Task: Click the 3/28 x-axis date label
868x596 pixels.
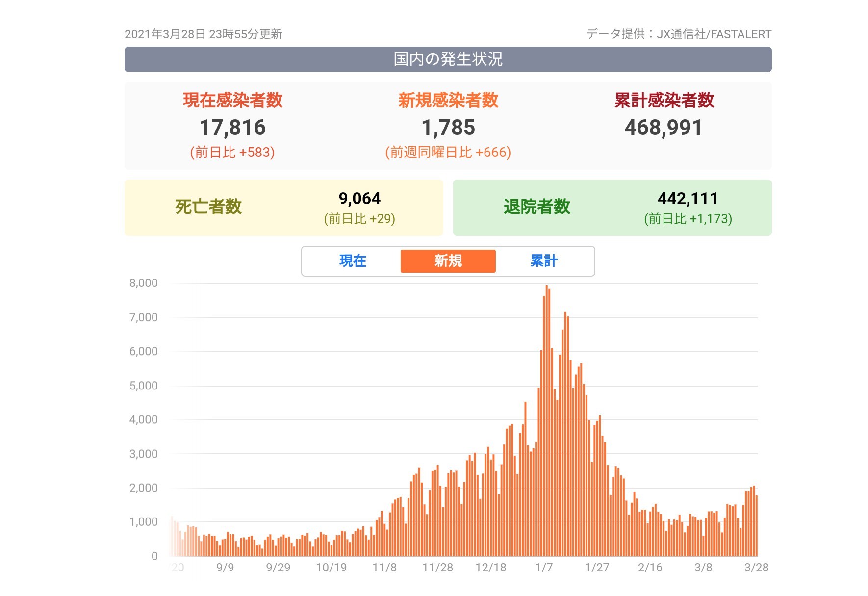Action: click(x=756, y=568)
